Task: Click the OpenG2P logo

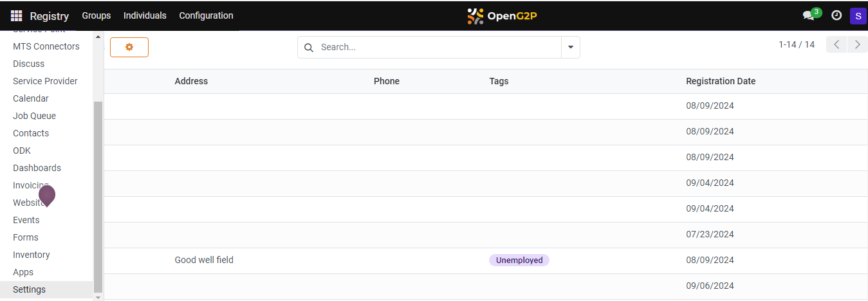Action: 502,15
